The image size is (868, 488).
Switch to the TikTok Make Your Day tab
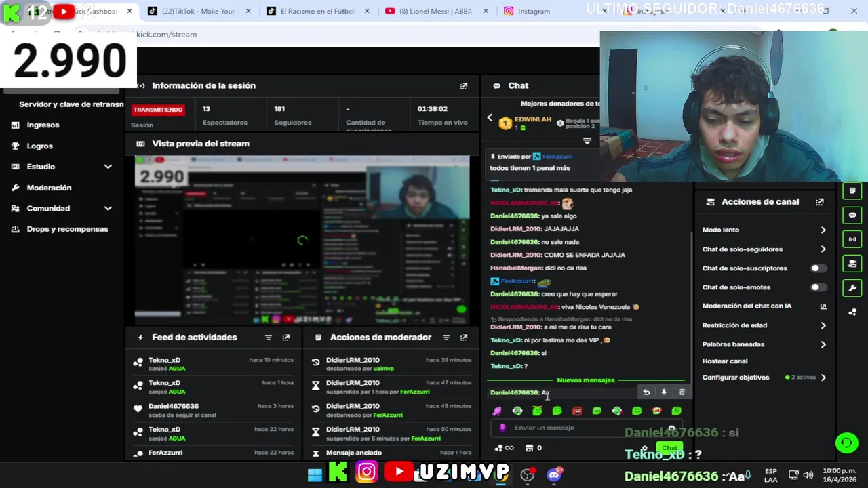coord(199,11)
